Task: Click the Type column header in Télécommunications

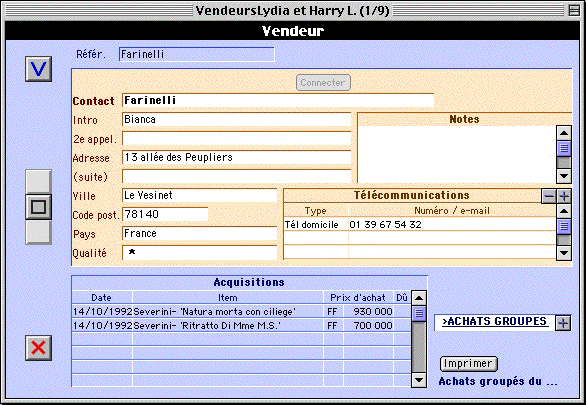Action: (x=316, y=211)
